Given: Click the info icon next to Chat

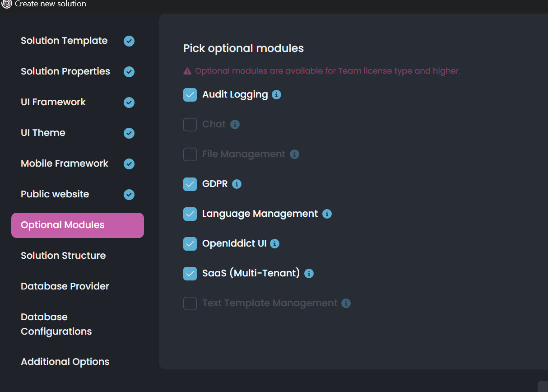Looking at the screenshot, I should tap(235, 125).
